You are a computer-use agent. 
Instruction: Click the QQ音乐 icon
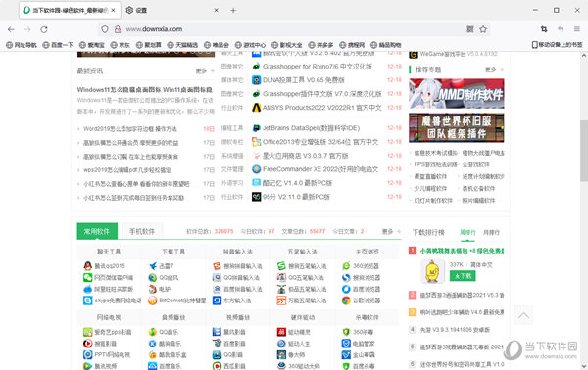[x=153, y=332]
